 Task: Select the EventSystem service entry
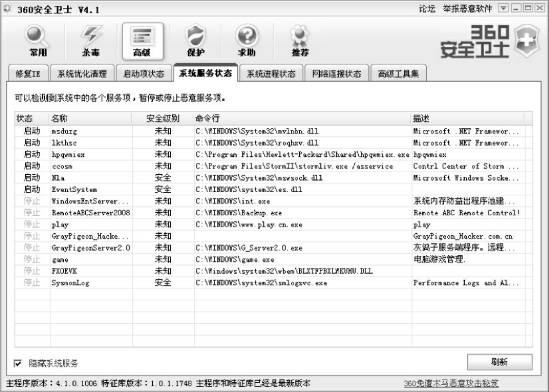[x=274, y=190]
